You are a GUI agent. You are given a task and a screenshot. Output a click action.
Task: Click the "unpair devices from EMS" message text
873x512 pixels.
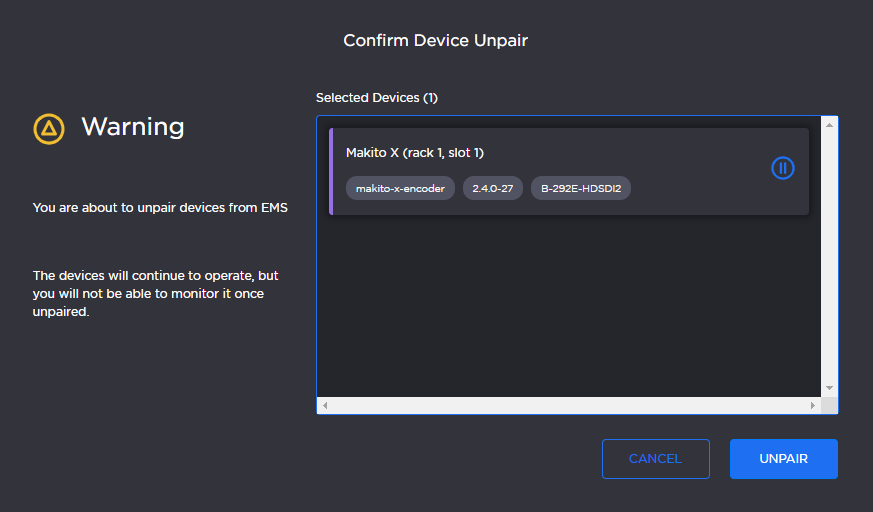pyautogui.click(x=160, y=208)
